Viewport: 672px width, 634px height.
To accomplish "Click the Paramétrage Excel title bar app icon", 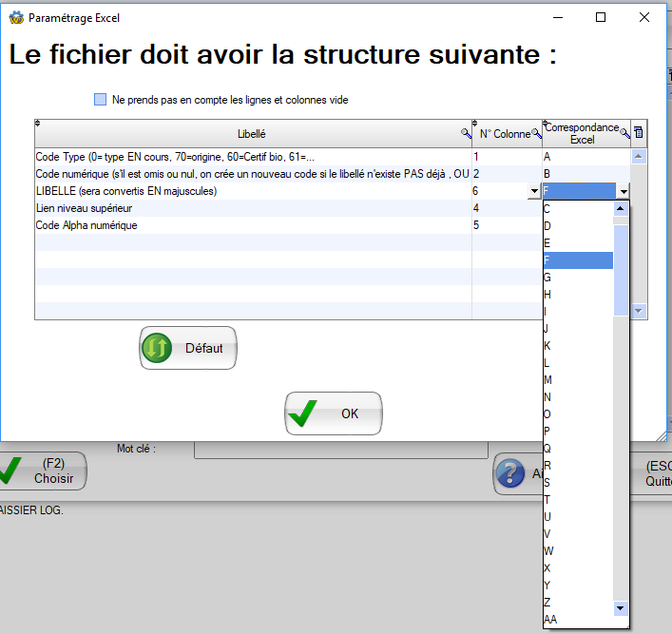I will pos(15,17).
